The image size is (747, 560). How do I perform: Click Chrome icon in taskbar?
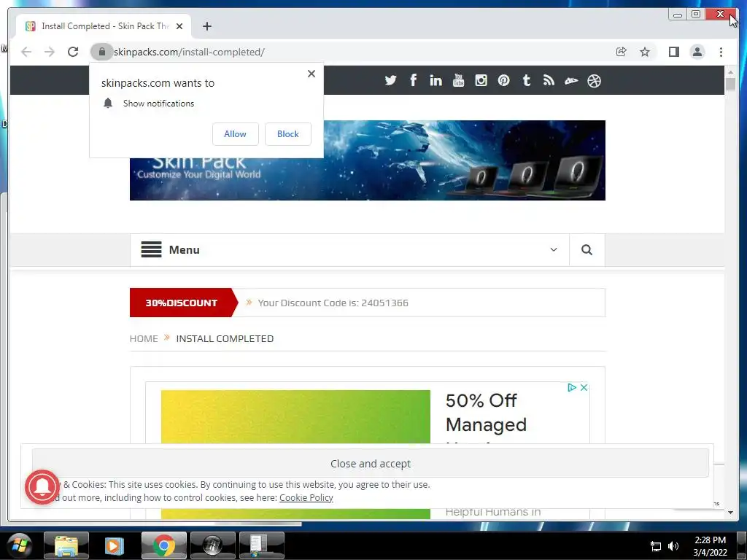164,545
